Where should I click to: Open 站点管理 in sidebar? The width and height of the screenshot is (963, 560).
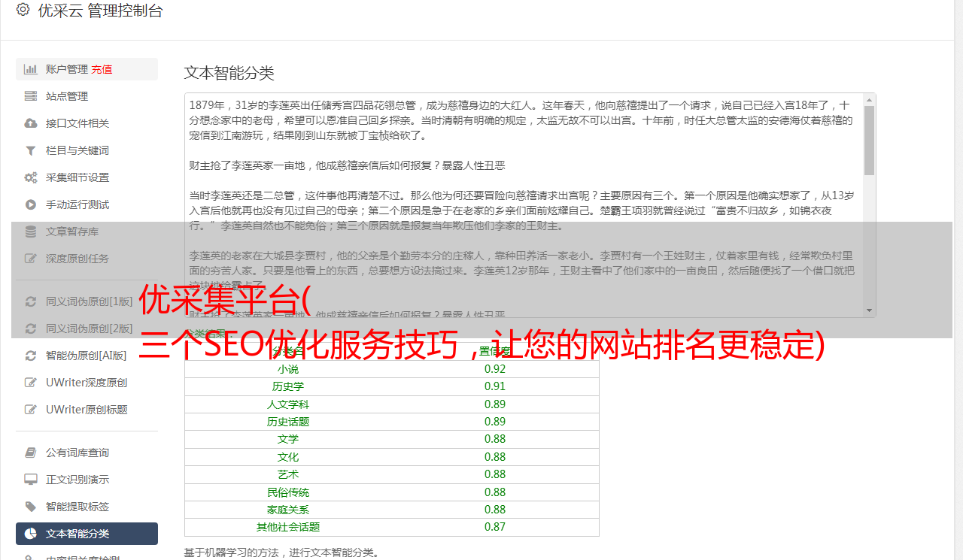pos(87,96)
